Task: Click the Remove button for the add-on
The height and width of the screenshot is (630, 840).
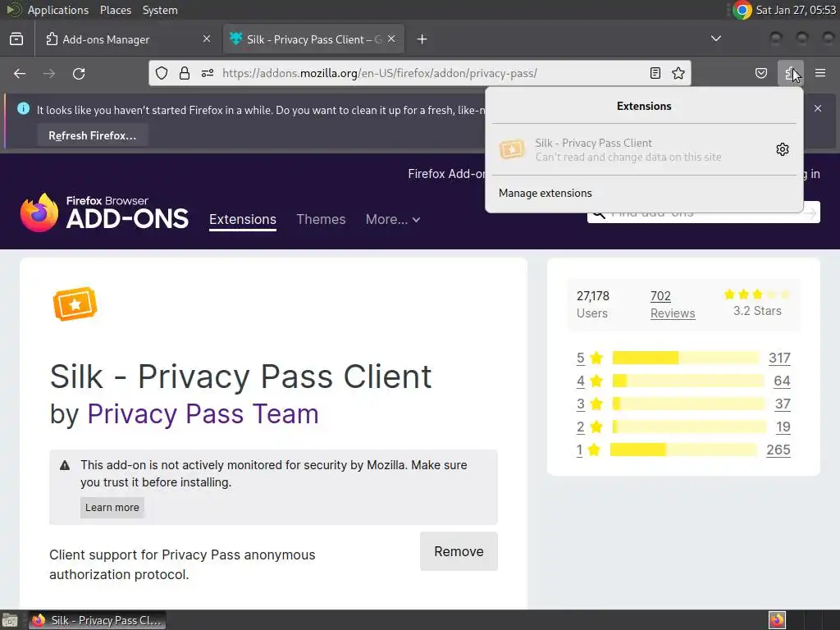Action: [x=459, y=551]
